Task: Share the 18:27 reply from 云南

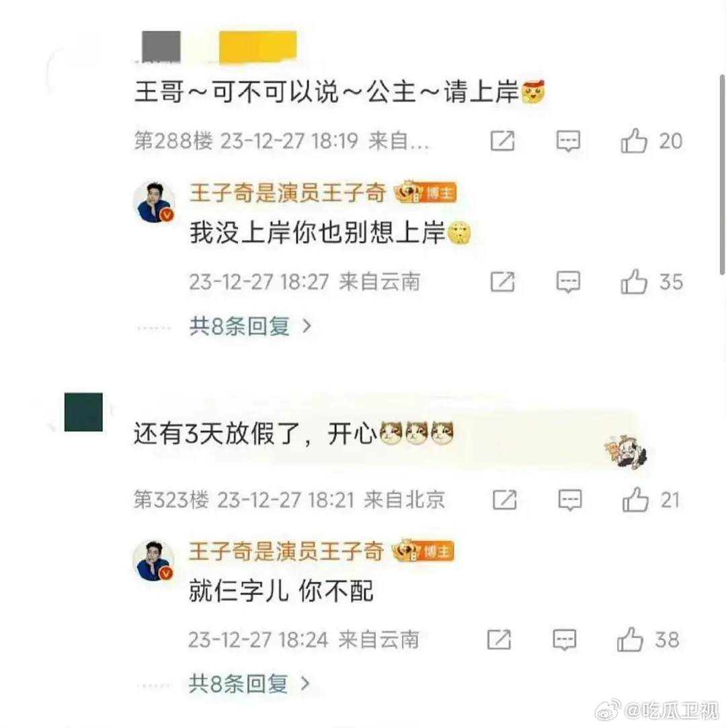Action: coord(503,282)
